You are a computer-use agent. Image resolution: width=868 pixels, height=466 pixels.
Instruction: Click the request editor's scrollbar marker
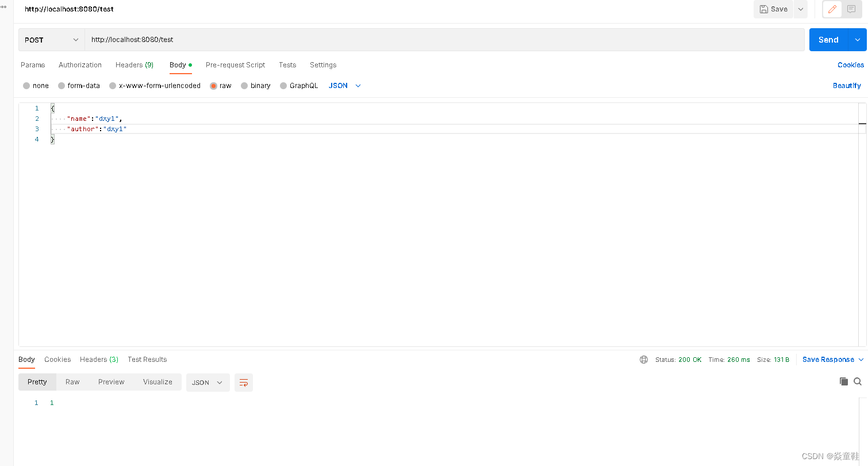(862, 123)
